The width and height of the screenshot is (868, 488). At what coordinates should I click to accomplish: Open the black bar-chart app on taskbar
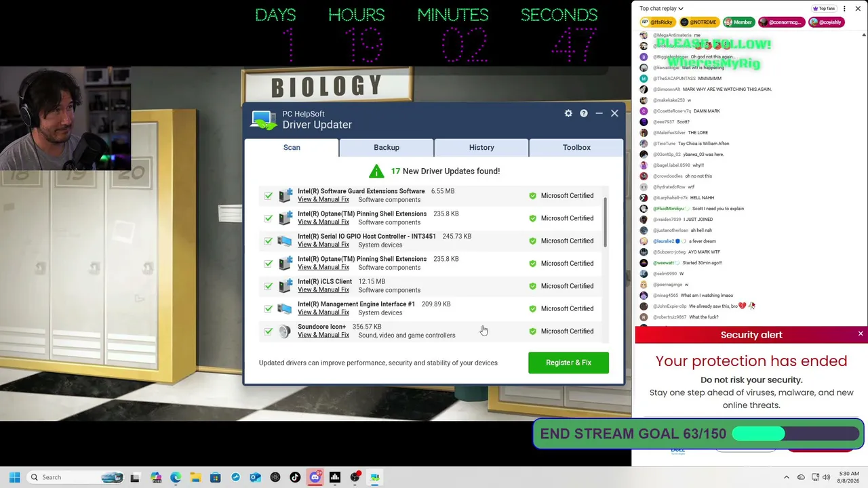[335, 477]
